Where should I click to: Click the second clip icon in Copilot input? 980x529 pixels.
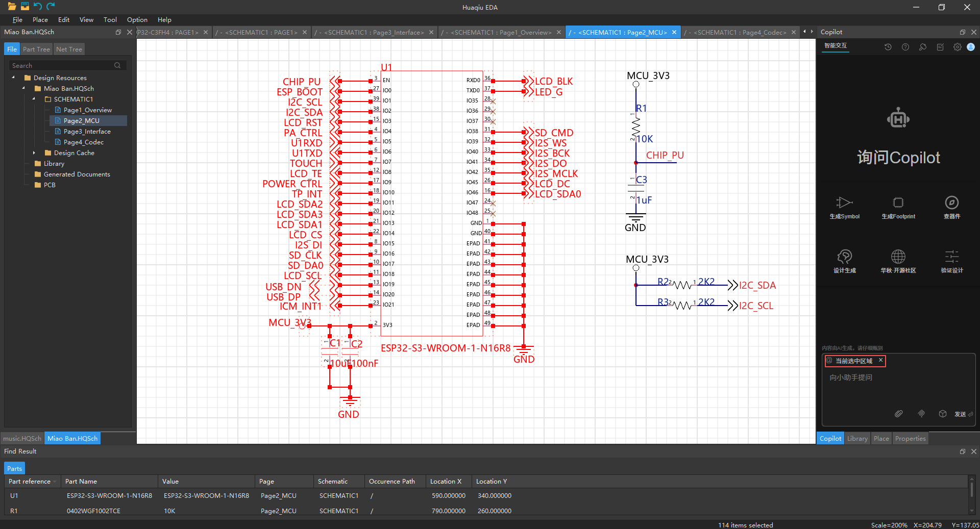tap(921, 414)
